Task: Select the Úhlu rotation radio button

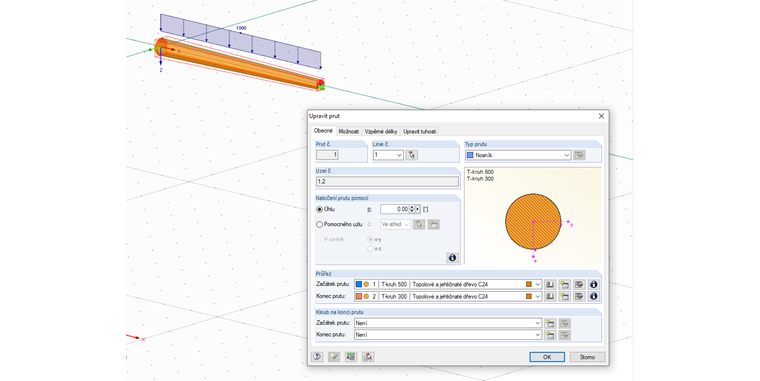Action: pyautogui.click(x=319, y=209)
